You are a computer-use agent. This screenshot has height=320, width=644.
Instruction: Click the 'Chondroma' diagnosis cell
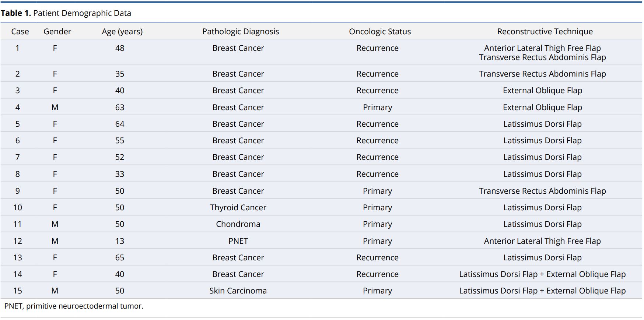click(238, 224)
